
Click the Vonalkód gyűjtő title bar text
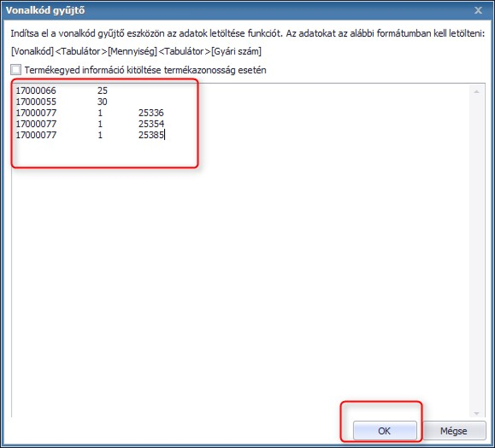point(46,10)
